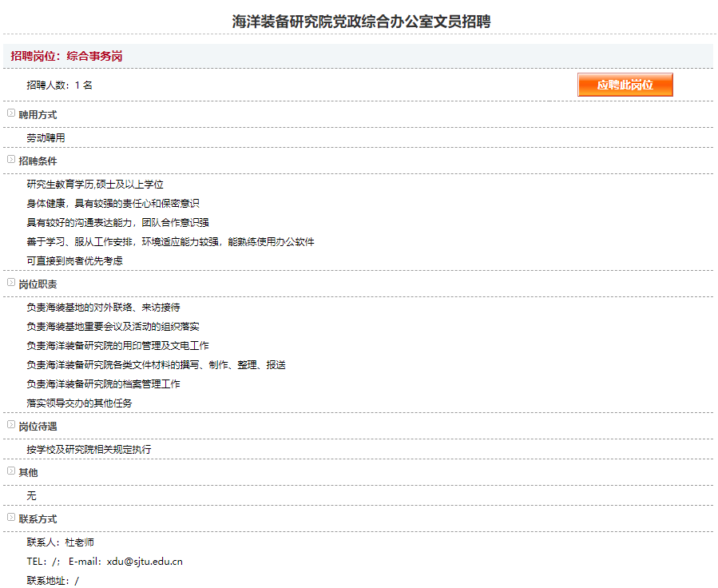Click the line 负责海装基地重要会议及活动的组织落实
This screenshot has width=718, height=588.
pos(113,327)
